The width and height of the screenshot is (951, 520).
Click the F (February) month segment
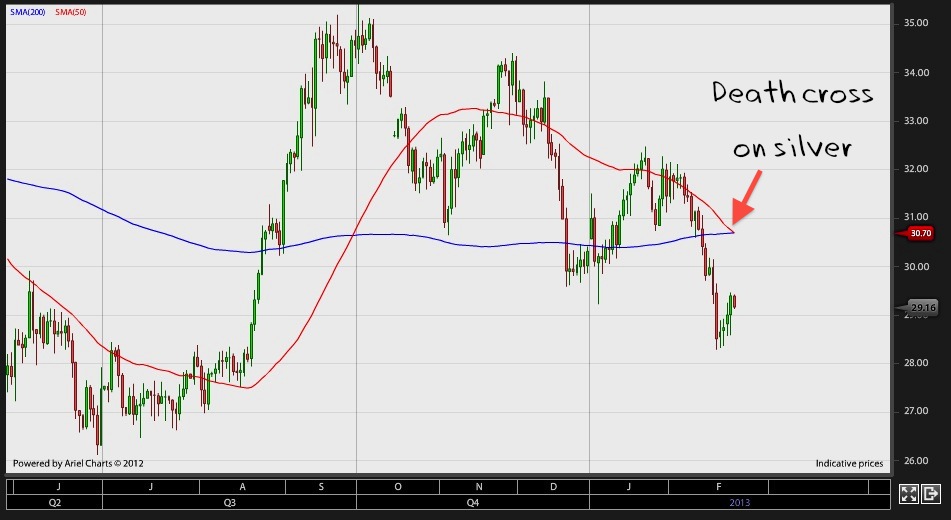(x=719, y=487)
